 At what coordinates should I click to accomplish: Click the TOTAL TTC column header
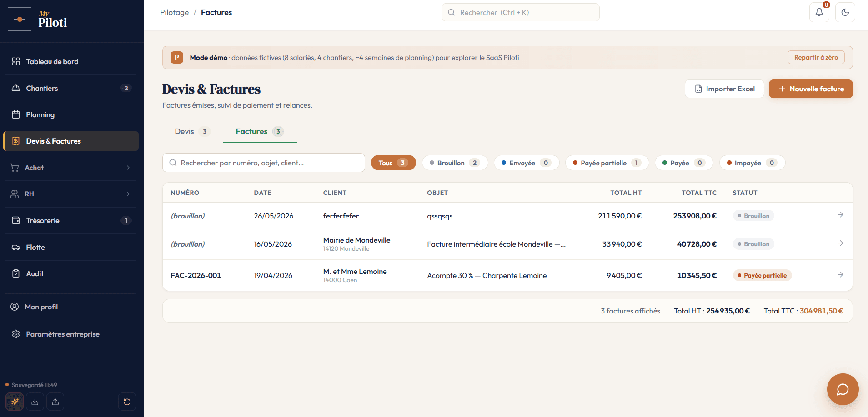(699, 193)
